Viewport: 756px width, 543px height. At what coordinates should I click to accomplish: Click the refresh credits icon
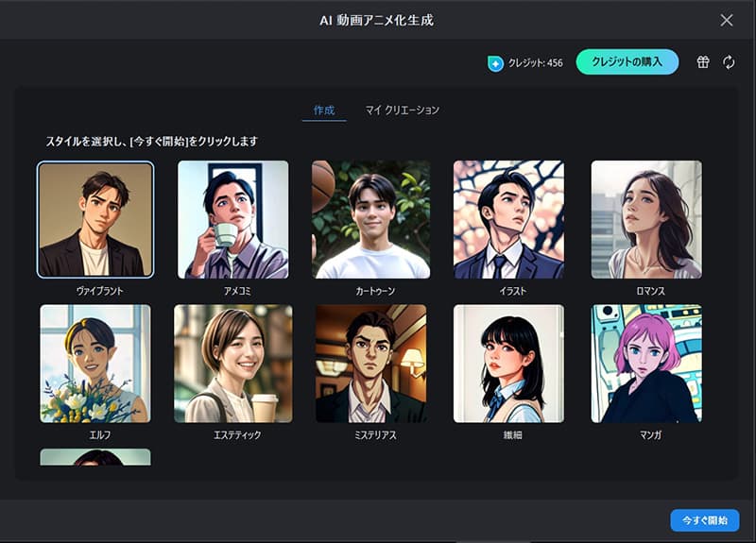click(729, 61)
